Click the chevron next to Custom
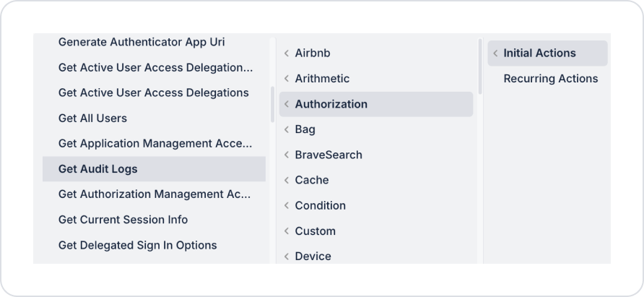Image resolution: width=644 pixels, height=297 pixels. pyautogui.click(x=287, y=231)
